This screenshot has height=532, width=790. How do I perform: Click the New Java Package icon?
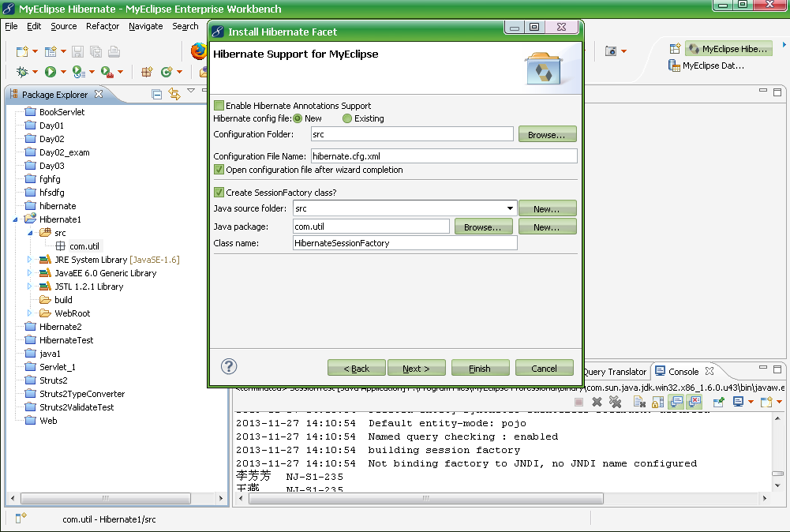(147, 72)
